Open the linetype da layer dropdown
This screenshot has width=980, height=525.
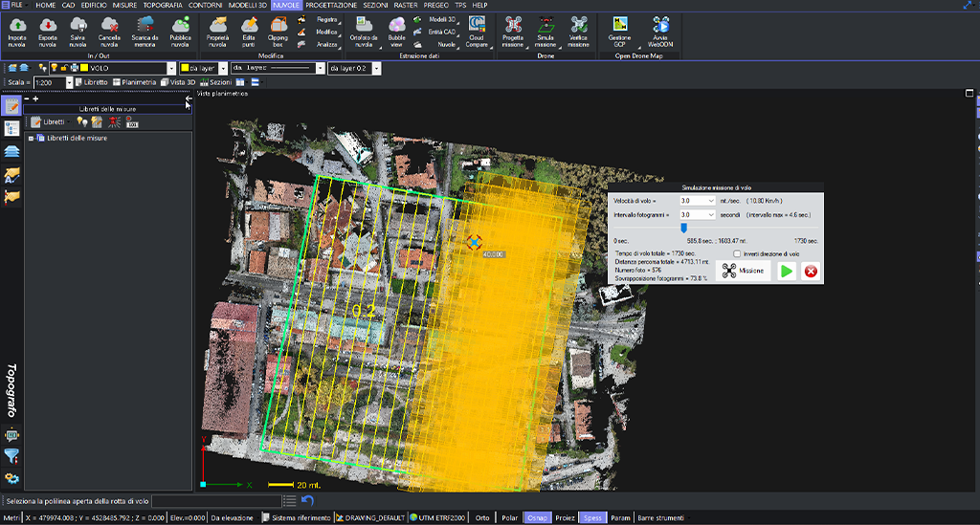[321, 68]
